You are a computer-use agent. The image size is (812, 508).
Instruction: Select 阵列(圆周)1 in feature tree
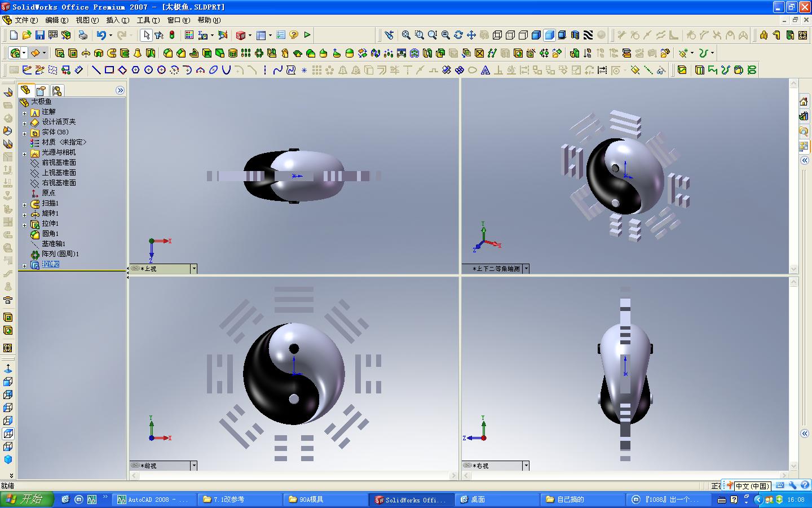point(60,254)
